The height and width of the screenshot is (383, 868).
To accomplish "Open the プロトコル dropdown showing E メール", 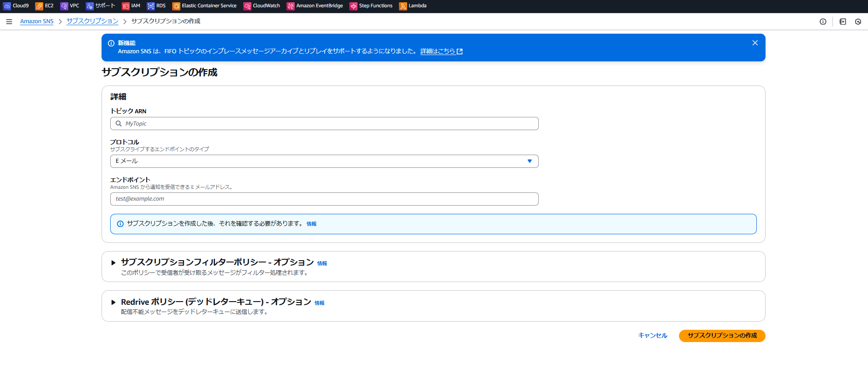I will (324, 161).
